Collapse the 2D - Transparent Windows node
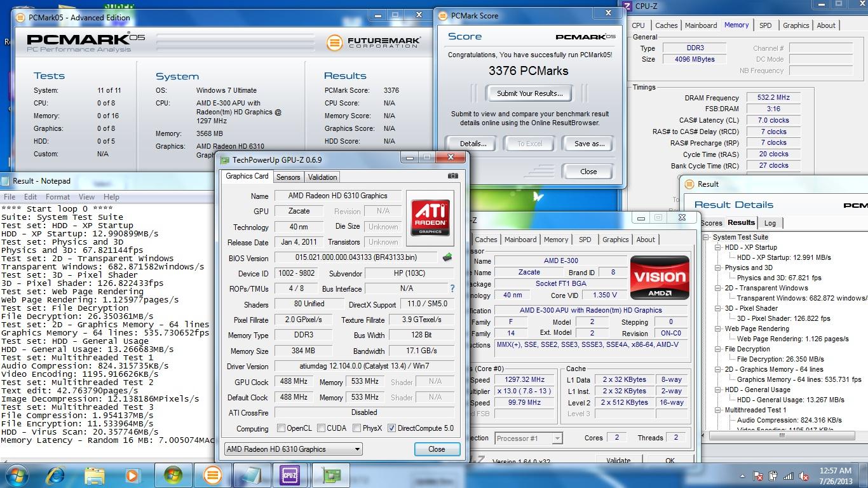The image size is (868, 488). point(718,288)
